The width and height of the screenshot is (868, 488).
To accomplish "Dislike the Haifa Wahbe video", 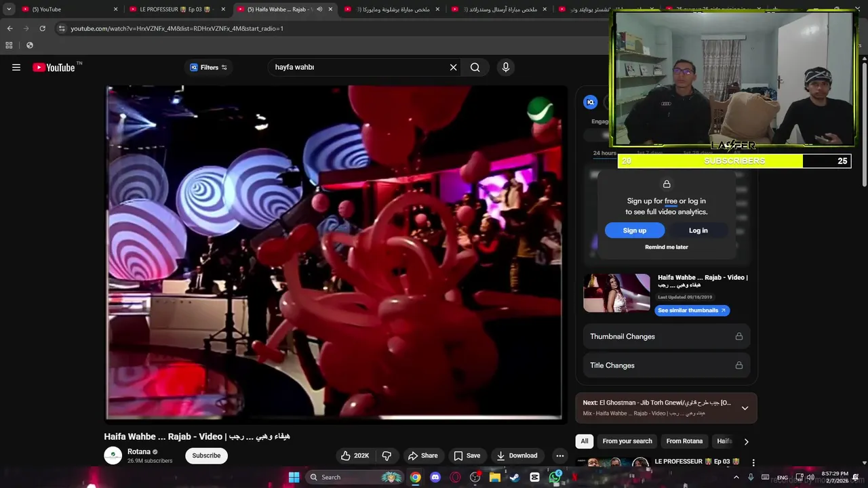I will click(387, 455).
